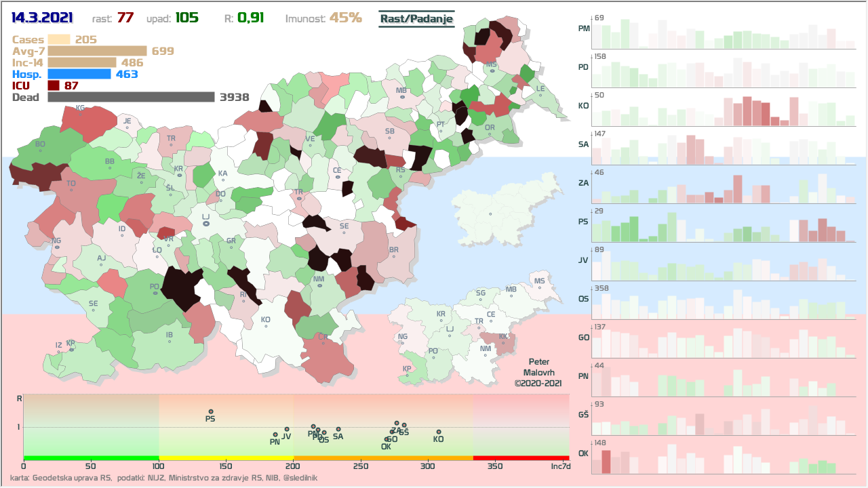Viewport: 868px width, 488px height.
Task: Click the Rast/Padanje mode button
Action: [416, 19]
